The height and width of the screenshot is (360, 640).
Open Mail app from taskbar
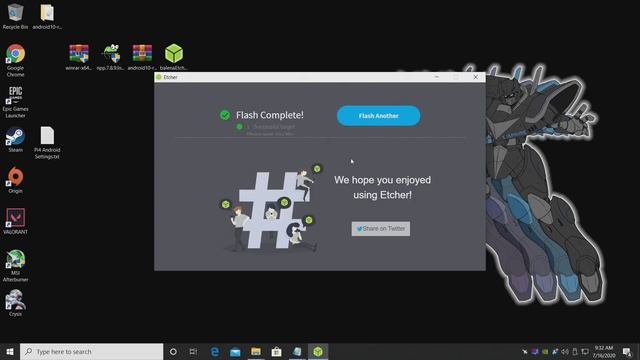click(235, 351)
